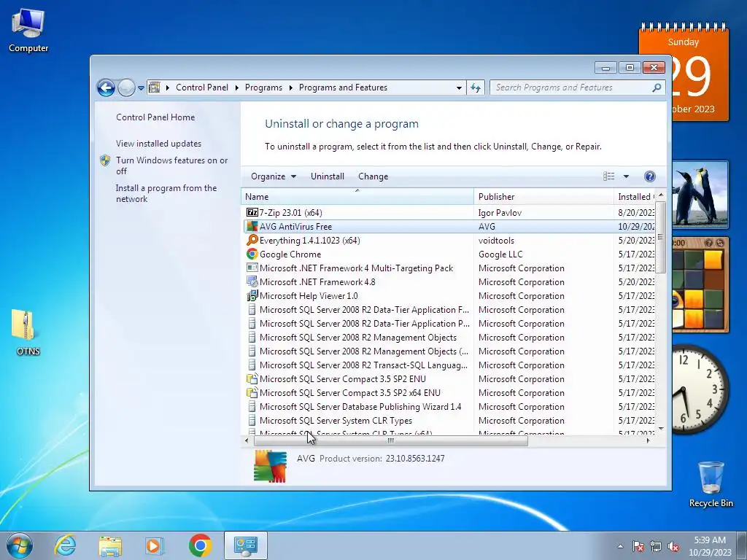Select the Recycle Bin desktop icon
Screen dimensions: 747x560
711,484
